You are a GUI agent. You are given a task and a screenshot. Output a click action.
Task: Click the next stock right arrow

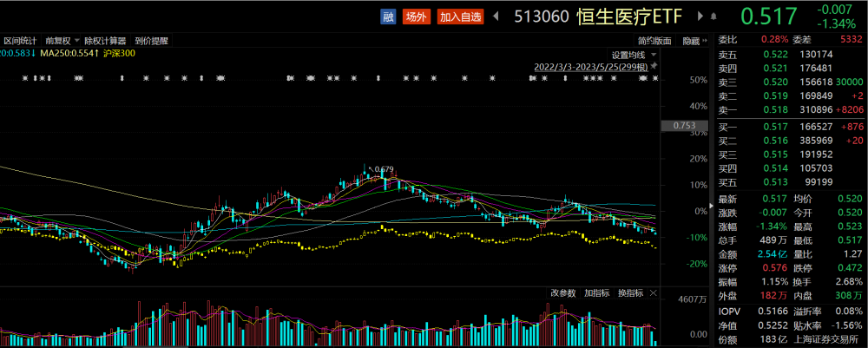click(x=700, y=16)
